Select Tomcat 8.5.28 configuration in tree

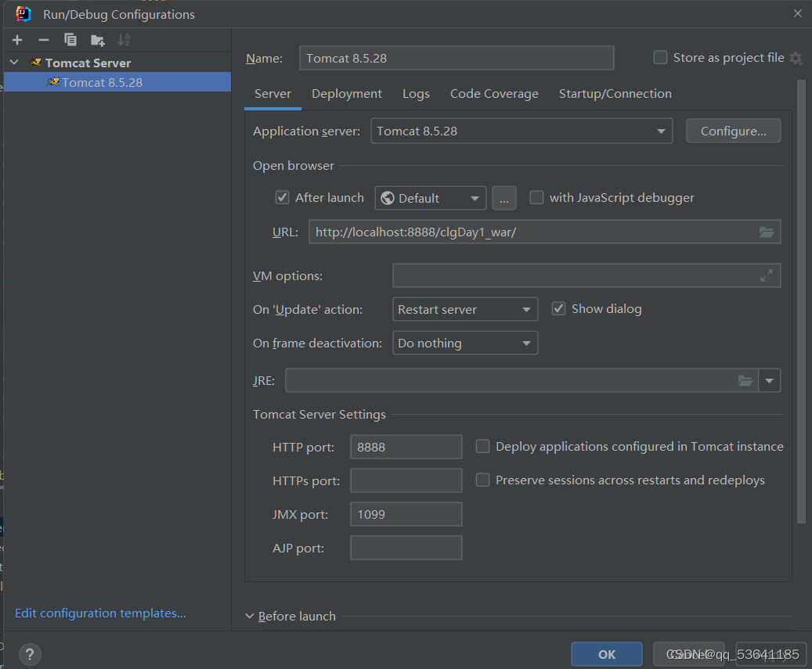pos(117,82)
